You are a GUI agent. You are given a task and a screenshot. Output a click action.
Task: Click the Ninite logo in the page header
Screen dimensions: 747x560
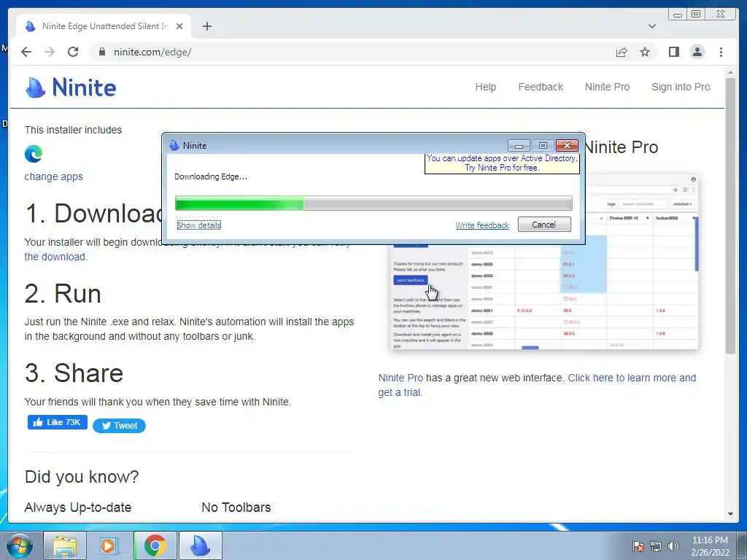click(71, 87)
